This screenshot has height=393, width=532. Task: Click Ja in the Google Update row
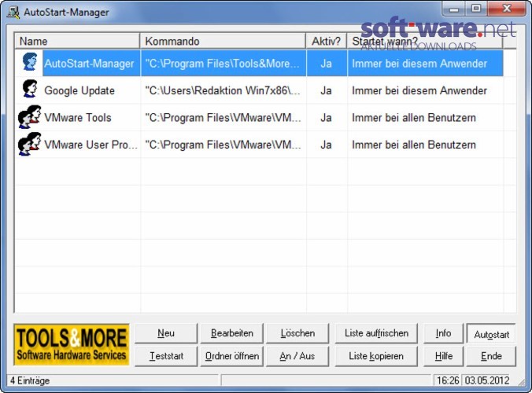pyautogui.click(x=326, y=90)
